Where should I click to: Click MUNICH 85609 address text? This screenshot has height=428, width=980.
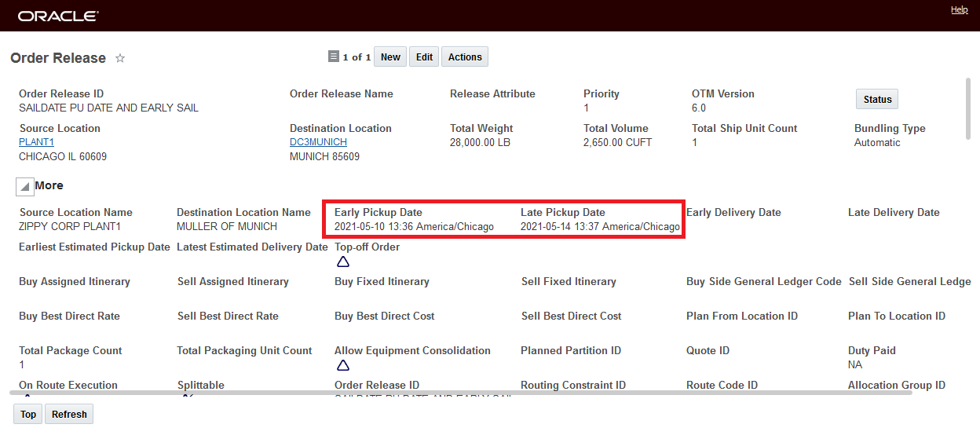click(x=324, y=156)
